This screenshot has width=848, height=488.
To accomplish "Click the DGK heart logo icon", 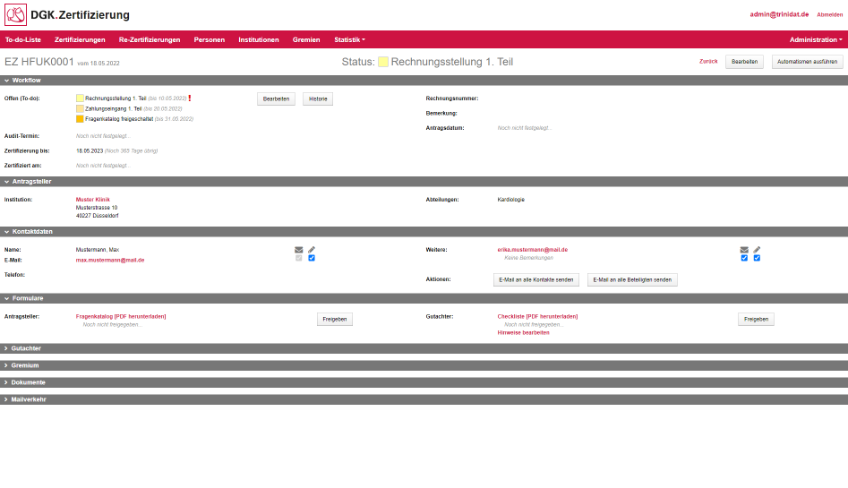I will click(x=15, y=15).
